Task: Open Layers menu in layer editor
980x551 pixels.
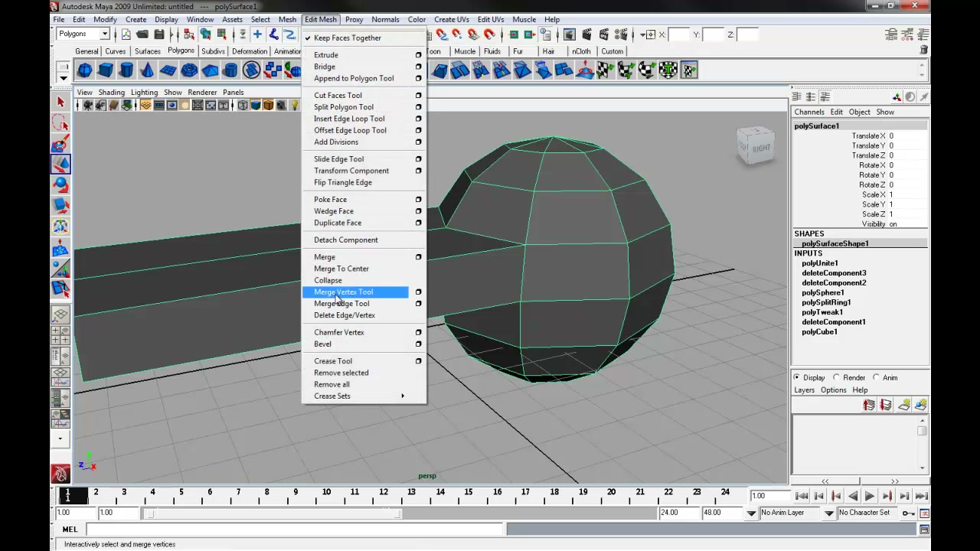Action: click(x=804, y=390)
